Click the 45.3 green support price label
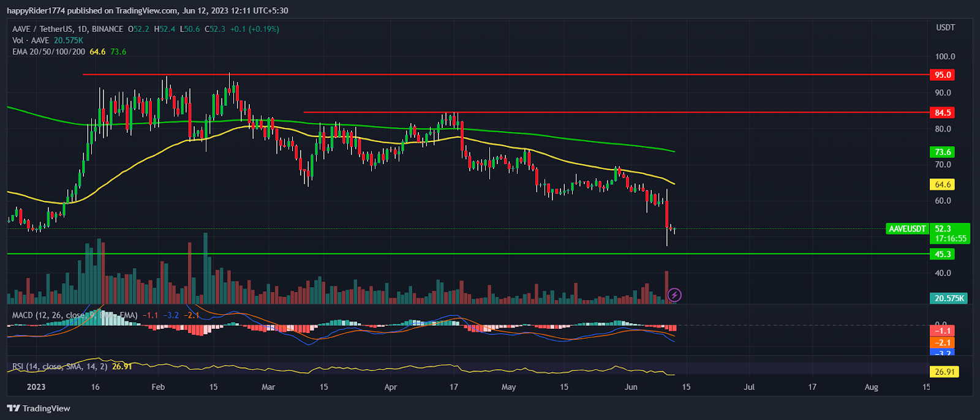 coord(943,254)
